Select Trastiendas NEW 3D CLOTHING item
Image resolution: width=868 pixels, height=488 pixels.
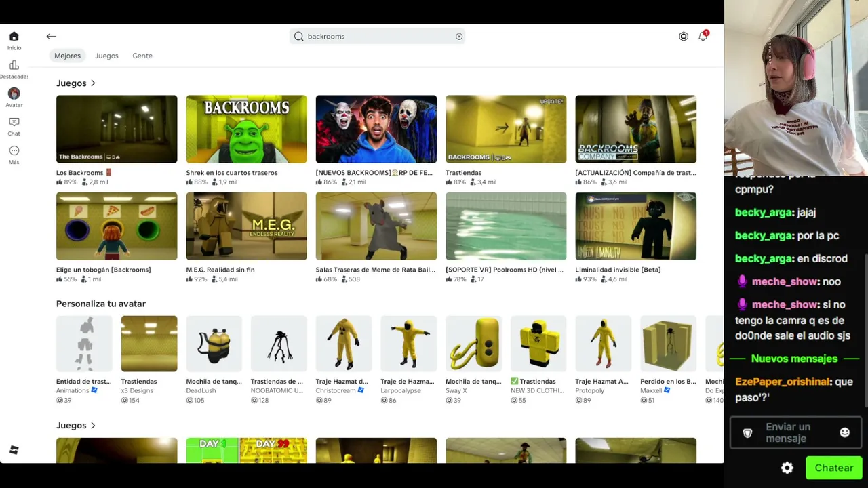point(538,344)
